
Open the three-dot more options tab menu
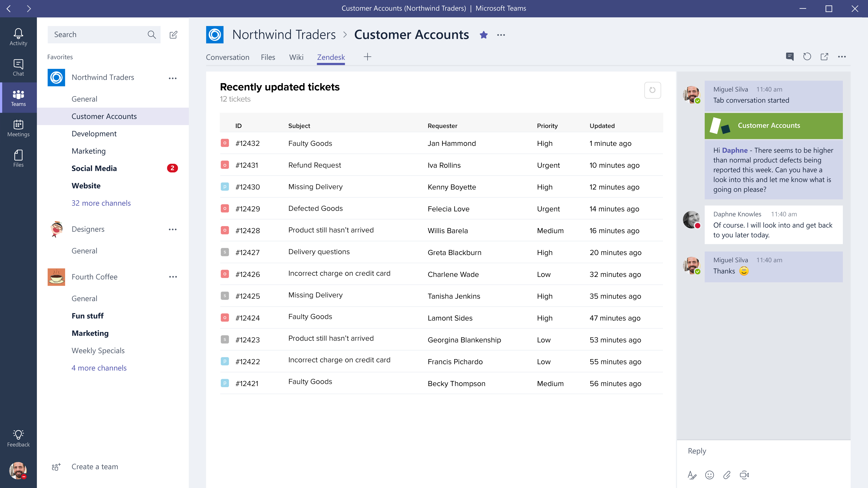point(843,56)
